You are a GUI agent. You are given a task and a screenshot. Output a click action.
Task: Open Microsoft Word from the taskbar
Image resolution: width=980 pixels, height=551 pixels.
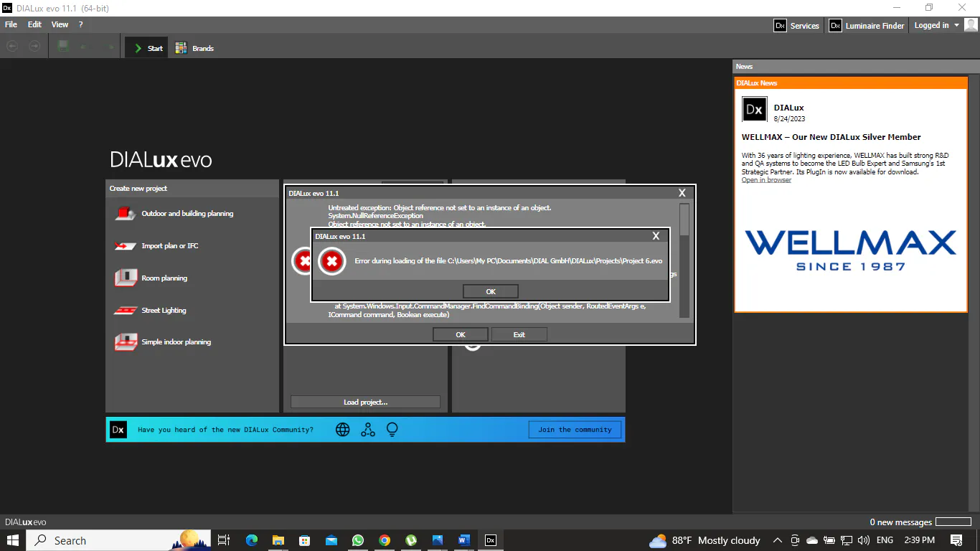[463, 540]
